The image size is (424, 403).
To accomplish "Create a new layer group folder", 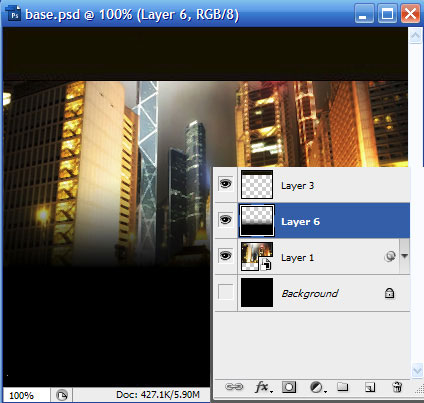I will (x=342, y=387).
